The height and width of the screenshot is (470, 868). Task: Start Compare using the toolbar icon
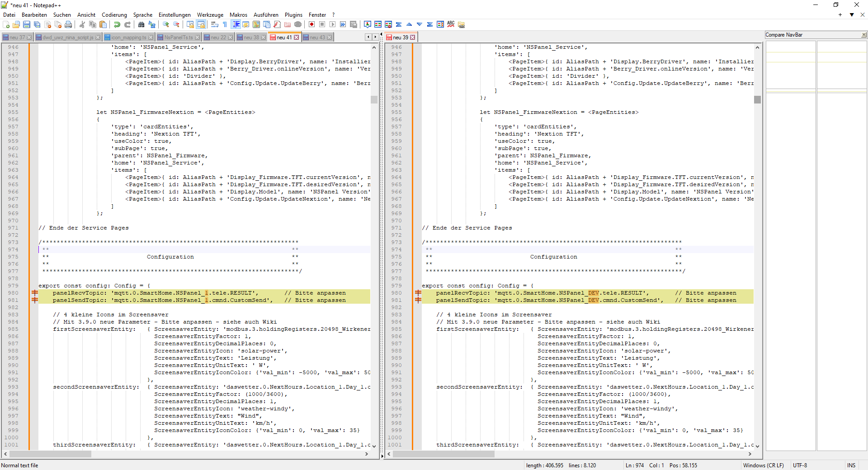tap(377, 24)
